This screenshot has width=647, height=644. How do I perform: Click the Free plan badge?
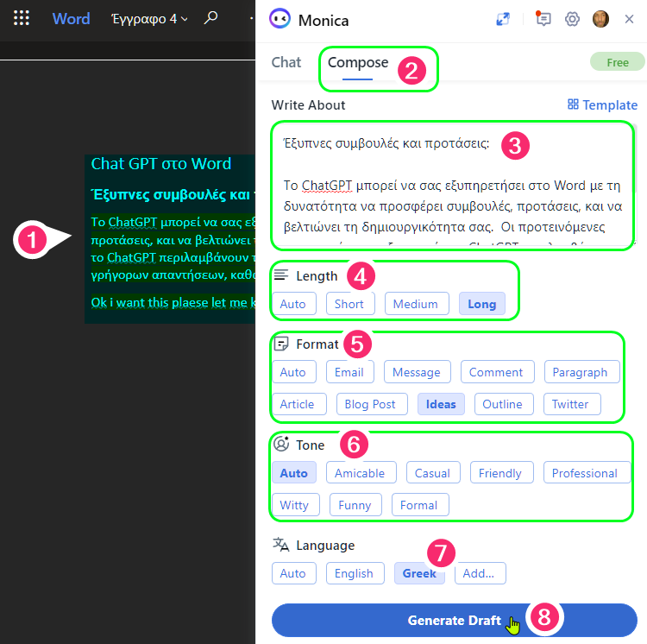(618, 62)
